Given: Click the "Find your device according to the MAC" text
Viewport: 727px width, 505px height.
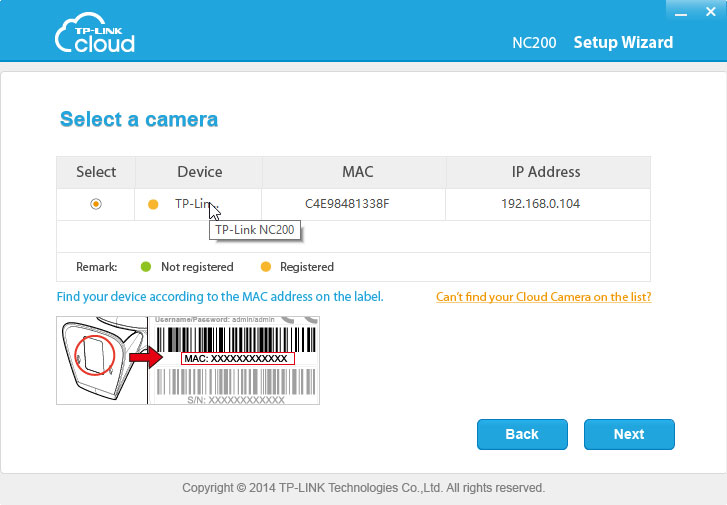Looking at the screenshot, I should (220, 297).
